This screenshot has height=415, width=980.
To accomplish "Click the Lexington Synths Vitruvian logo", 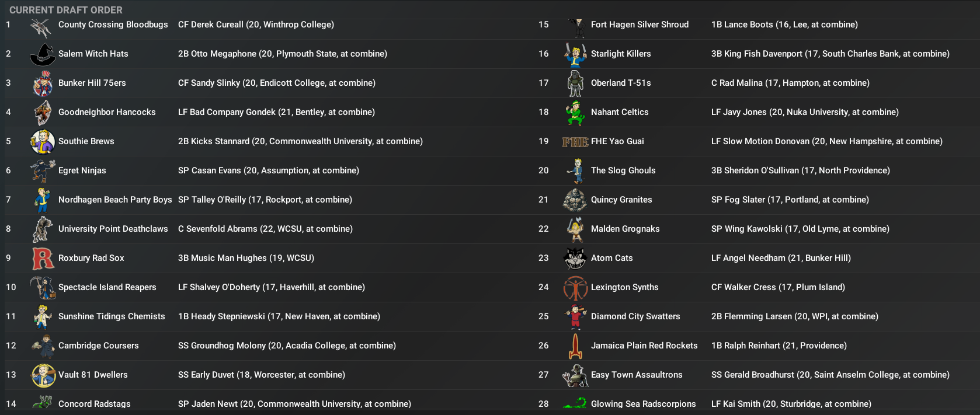I will (x=575, y=288).
